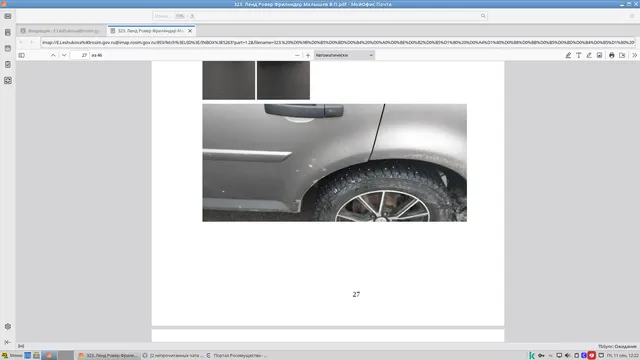The image size is (640, 360).
Task: Switch to 'Портал Росимущества' taskbar window
Action: (x=237, y=356)
